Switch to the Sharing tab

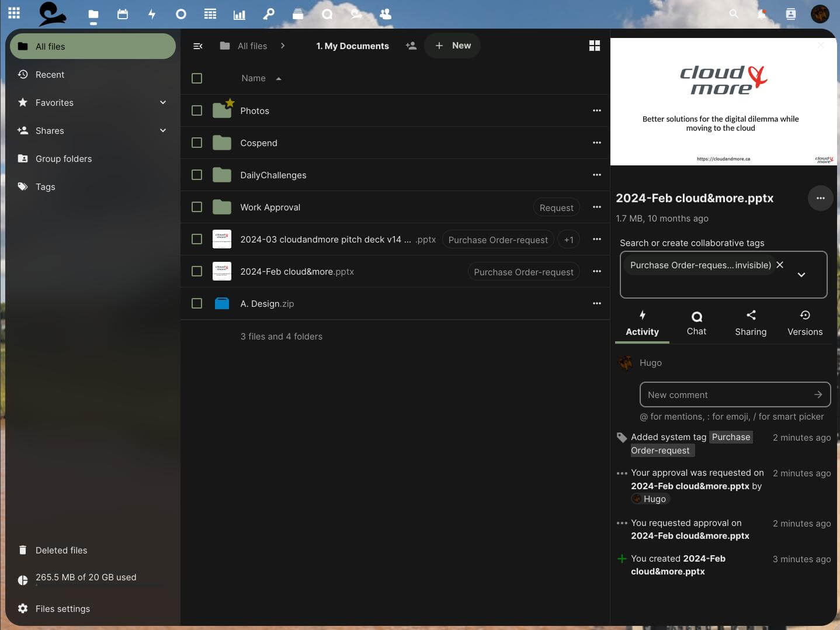(x=751, y=323)
